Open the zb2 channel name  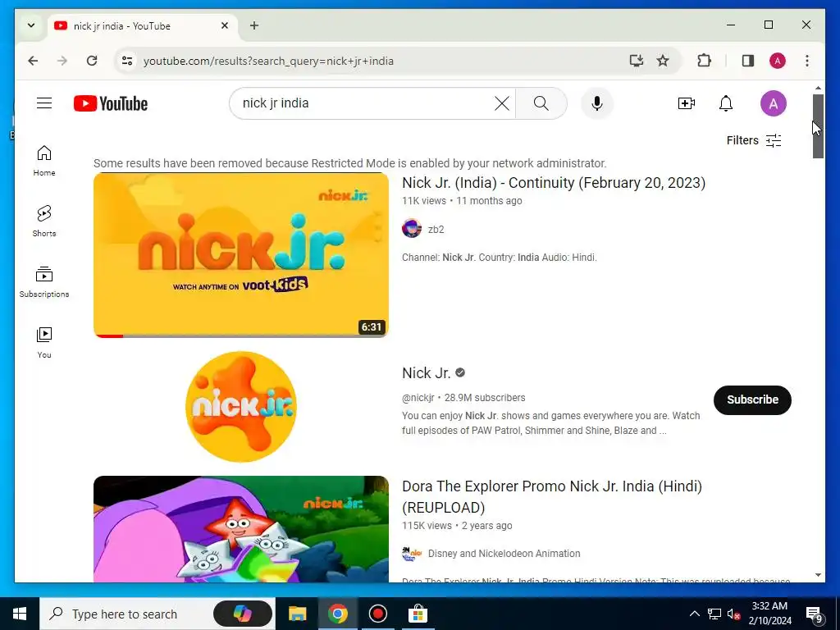click(436, 230)
